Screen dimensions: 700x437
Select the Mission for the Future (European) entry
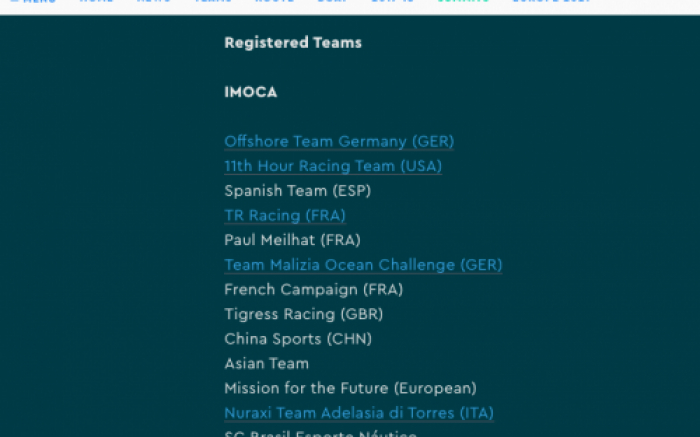click(350, 388)
